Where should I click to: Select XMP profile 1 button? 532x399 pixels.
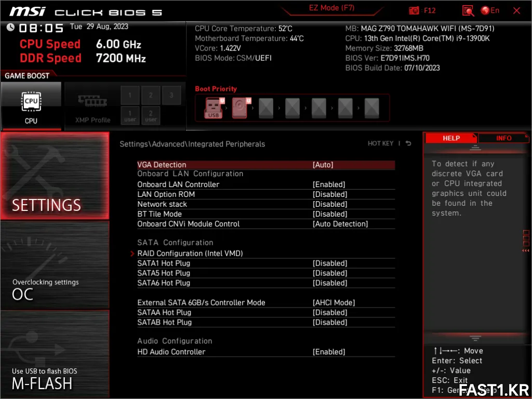point(130,95)
